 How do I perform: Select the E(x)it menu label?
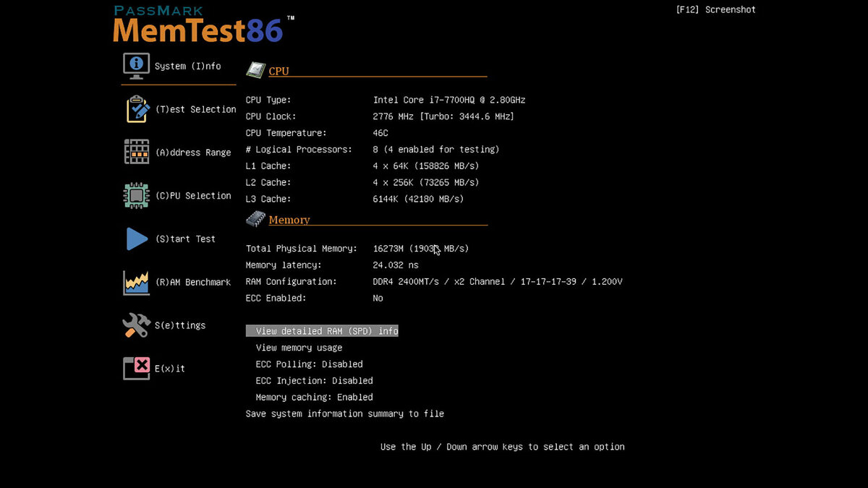pos(170,369)
